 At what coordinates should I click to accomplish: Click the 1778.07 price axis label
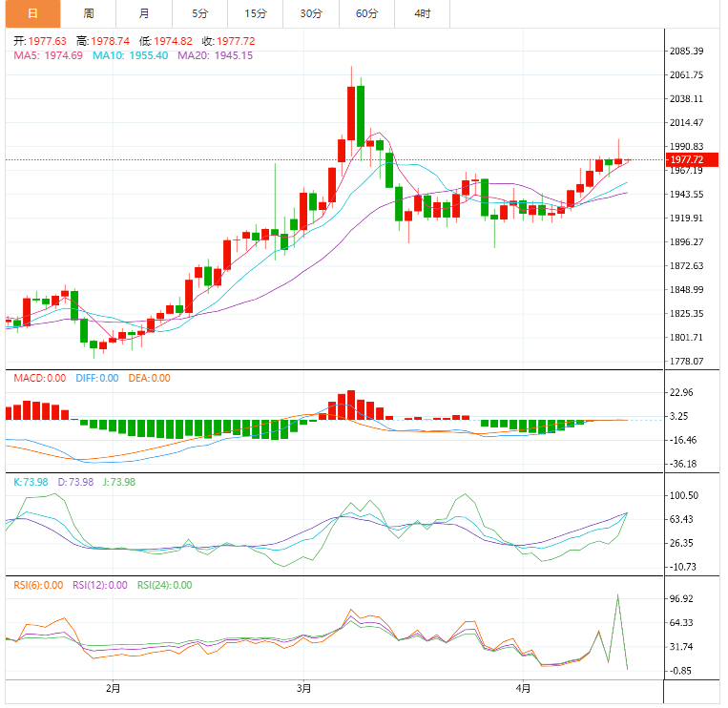click(x=686, y=362)
